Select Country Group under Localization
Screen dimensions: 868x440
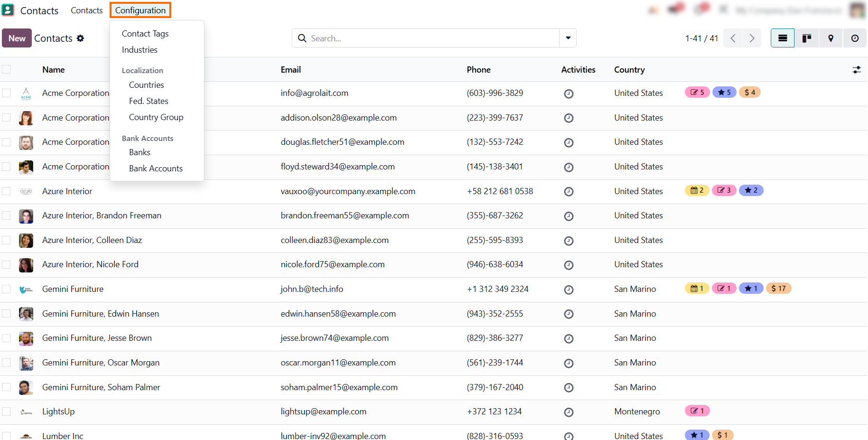[x=156, y=117]
